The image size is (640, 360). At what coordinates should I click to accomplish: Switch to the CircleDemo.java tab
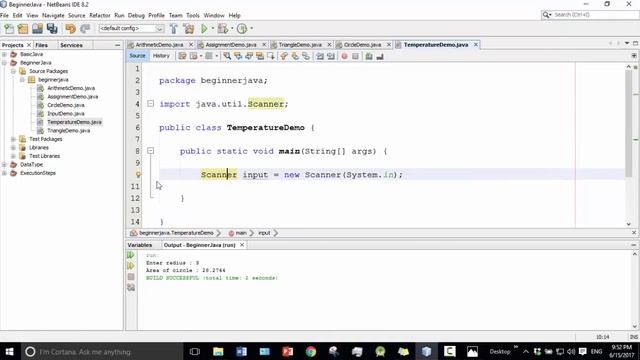coord(362,45)
